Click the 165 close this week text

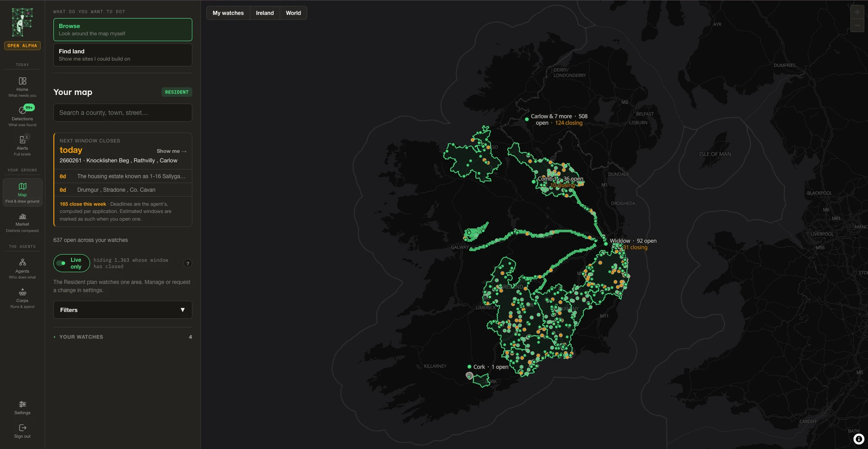(83, 204)
